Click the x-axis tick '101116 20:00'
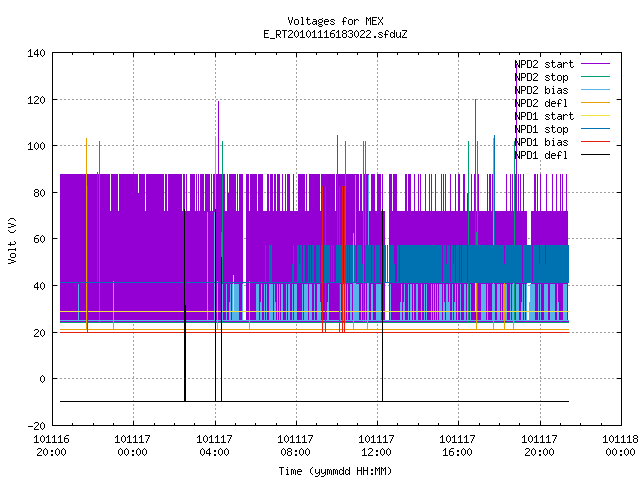This screenshot has width=640, height=480. [51, 446]
